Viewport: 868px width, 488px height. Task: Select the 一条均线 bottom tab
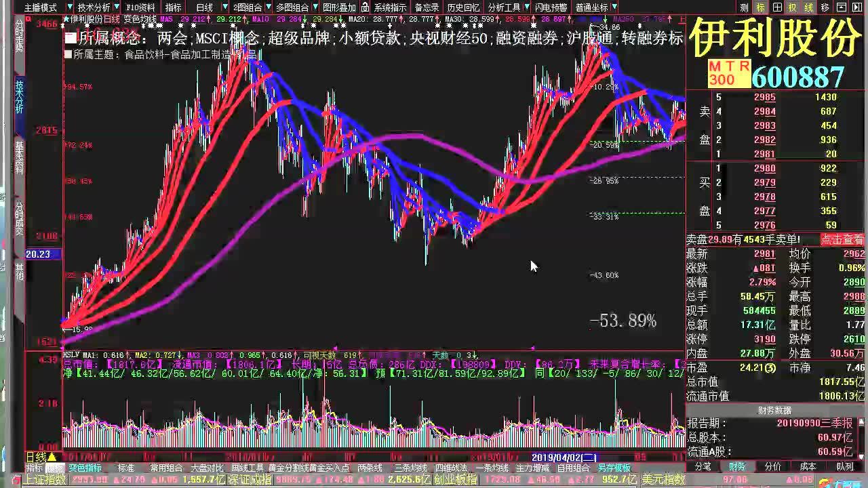pos(492,468)
